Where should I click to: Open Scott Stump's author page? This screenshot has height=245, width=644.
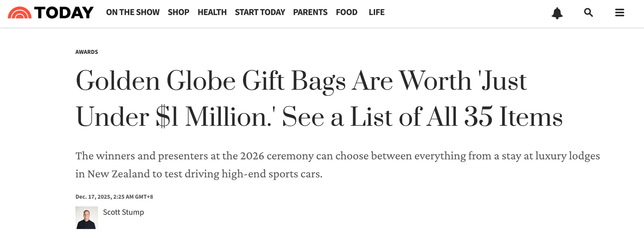(x=123, y=212)
